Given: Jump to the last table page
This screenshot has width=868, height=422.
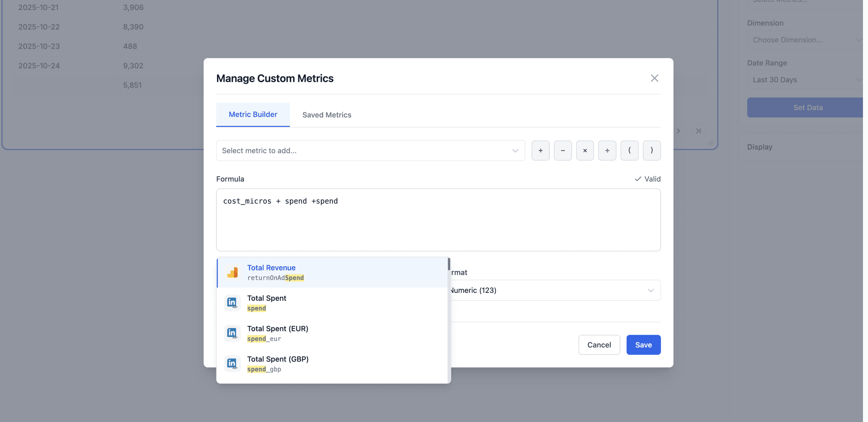Looking at the screenshot, I should [698, 131].
